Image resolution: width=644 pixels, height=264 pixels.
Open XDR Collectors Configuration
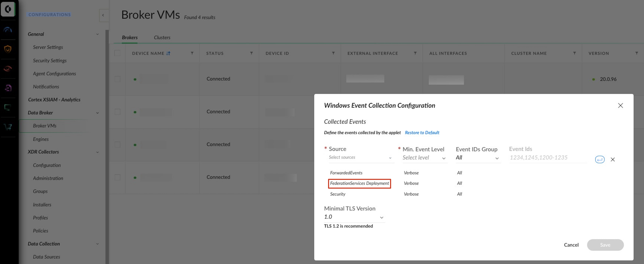click(47, 165)
